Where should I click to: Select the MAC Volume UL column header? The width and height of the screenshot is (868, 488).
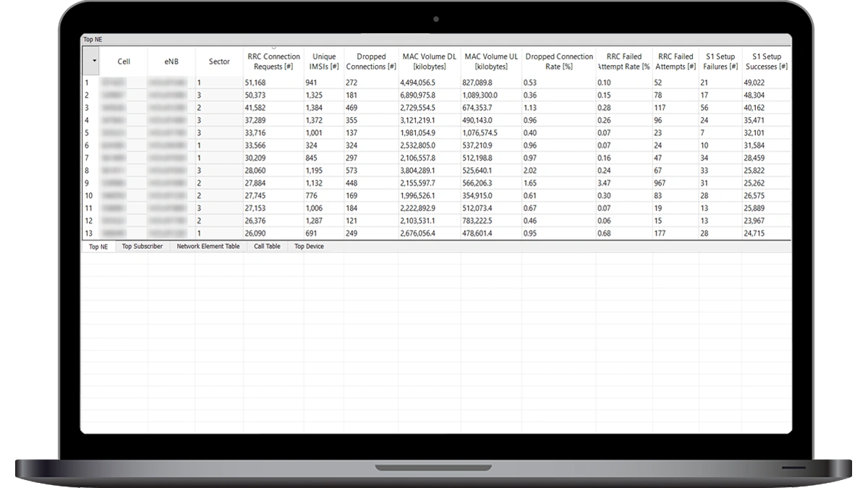pos(491,61)
